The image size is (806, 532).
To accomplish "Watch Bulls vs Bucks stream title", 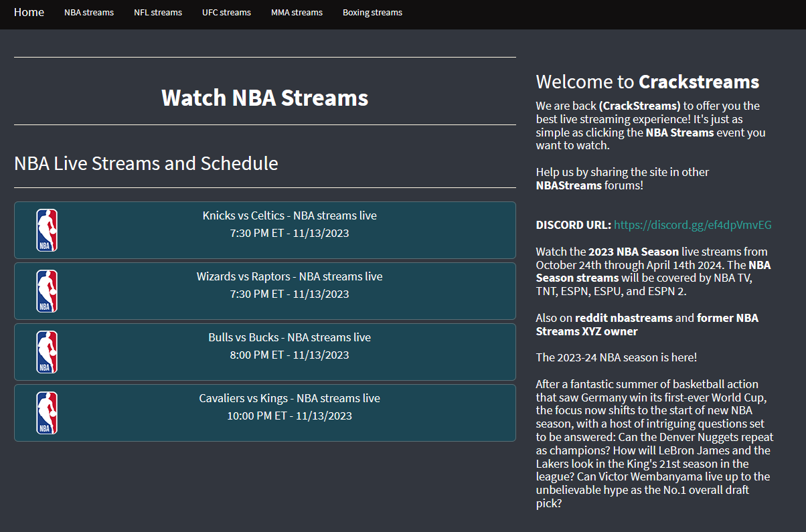I will (289, 337).
